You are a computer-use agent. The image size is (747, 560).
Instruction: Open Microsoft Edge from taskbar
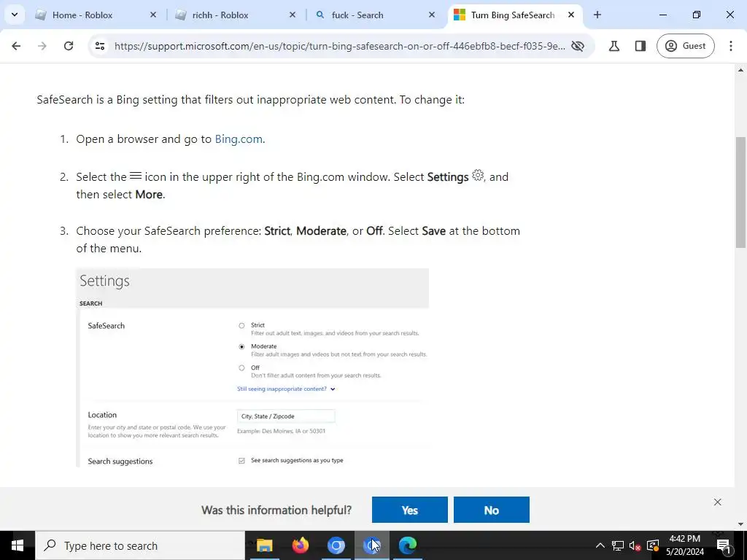(408, 545)
